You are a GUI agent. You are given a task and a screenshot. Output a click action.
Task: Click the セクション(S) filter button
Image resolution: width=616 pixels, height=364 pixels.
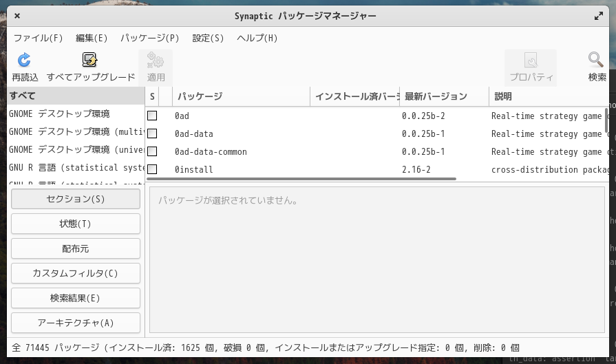tap(76, 199)
